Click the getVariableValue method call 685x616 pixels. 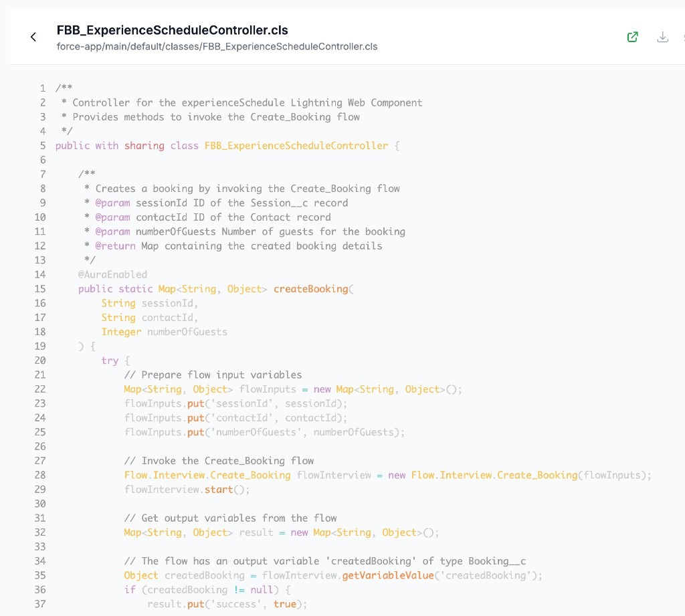click(x=388, y=575)
